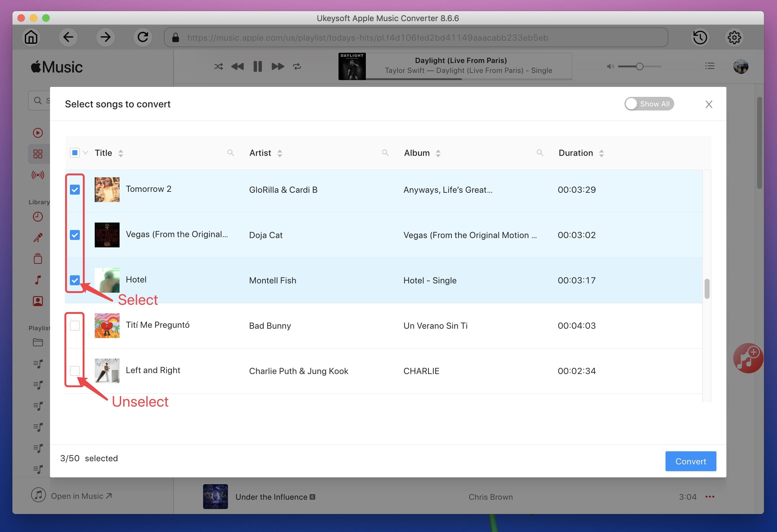Image resolution: width=777 pixels, height=532 pixels.
Task: Open Apple Music menu bar item
Action: pos(57,67)
